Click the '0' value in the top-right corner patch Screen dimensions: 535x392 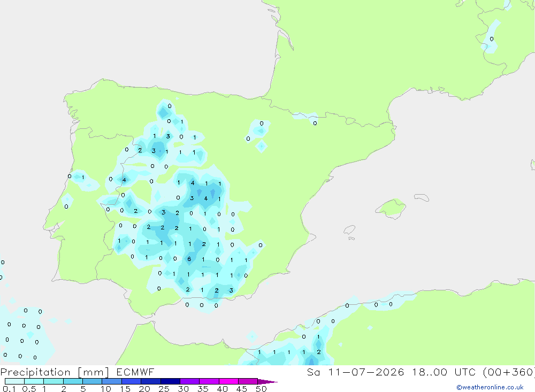click(x=492, y=39)
